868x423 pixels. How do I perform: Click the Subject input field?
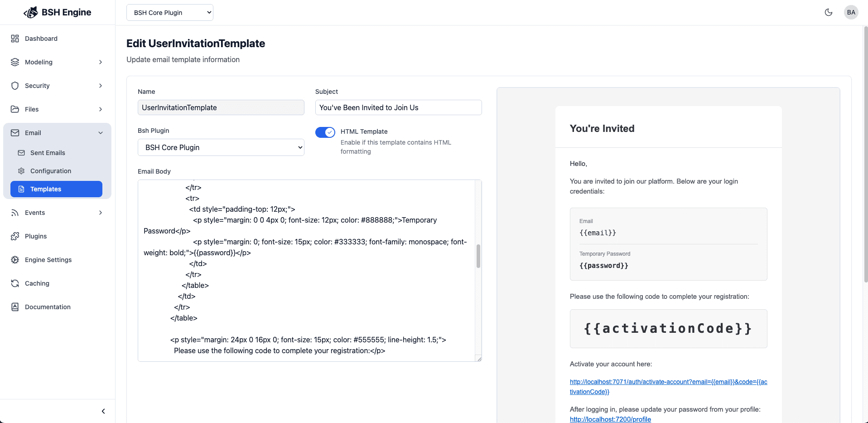[398, 107]
